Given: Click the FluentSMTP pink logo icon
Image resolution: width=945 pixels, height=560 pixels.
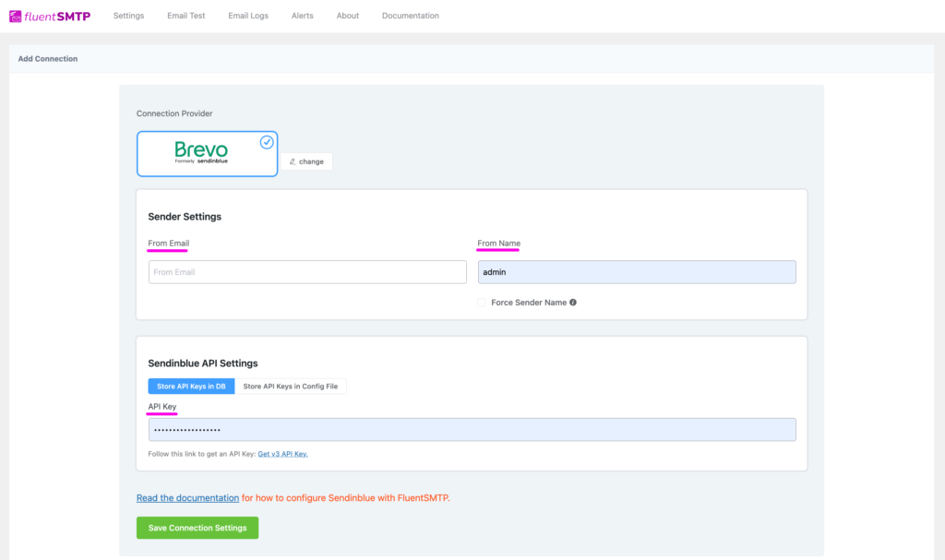Looking at the screenshot, I should (x=18, y=15).
